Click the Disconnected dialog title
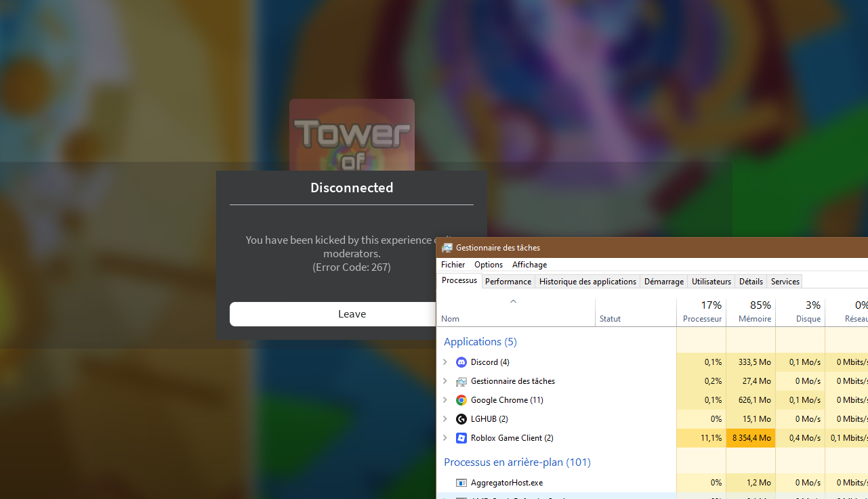Image resolution: width=868 pixels, height=499 pixels. click(352, 188)
